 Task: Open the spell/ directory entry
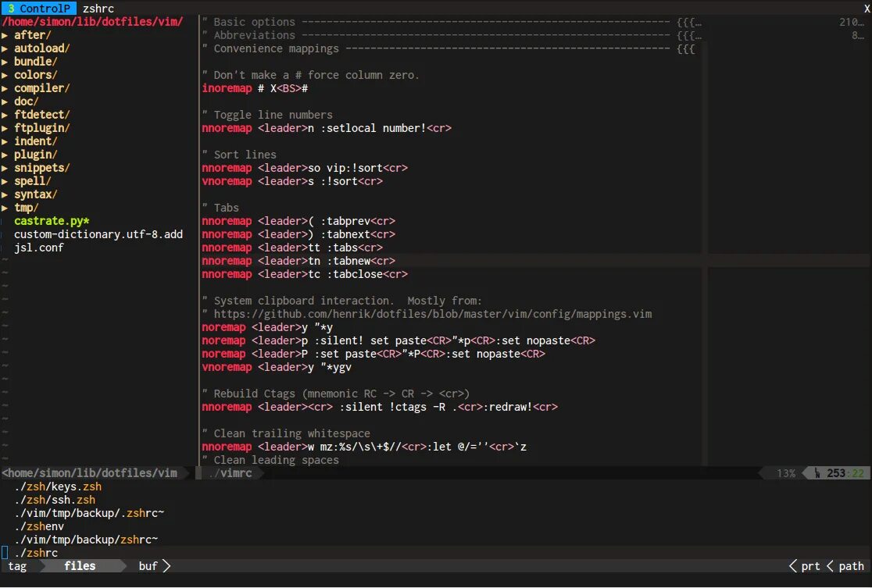32,181
